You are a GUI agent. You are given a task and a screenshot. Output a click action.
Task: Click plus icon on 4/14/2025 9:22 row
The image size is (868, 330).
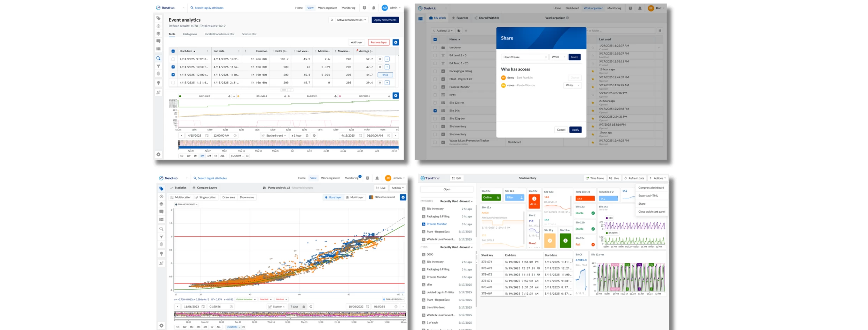(x=387, y=59)
